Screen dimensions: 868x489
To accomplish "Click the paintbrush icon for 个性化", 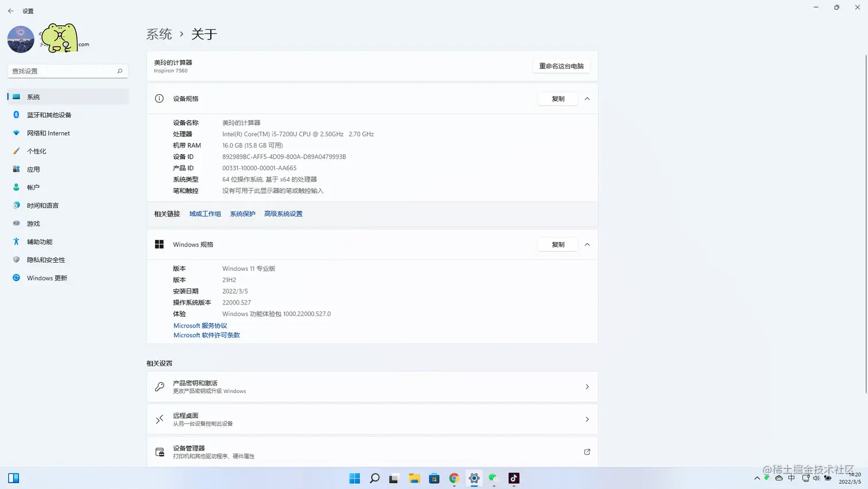I will 16,151.
